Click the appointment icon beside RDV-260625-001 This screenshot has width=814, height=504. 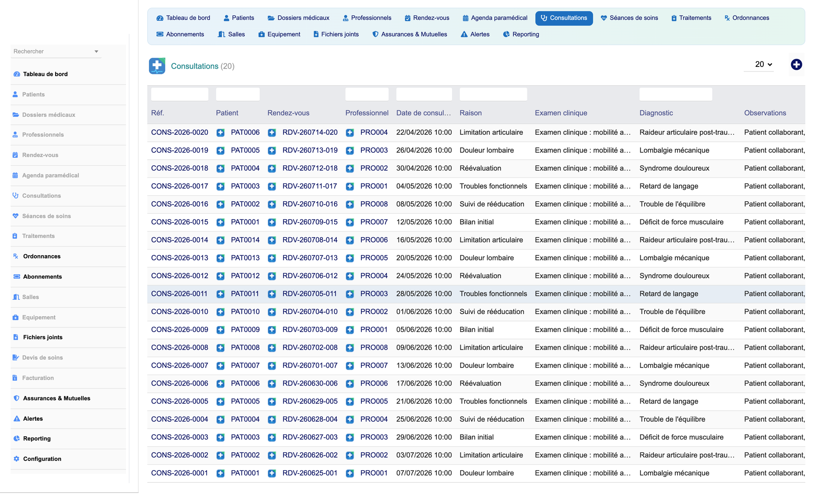tap(272, 473)
